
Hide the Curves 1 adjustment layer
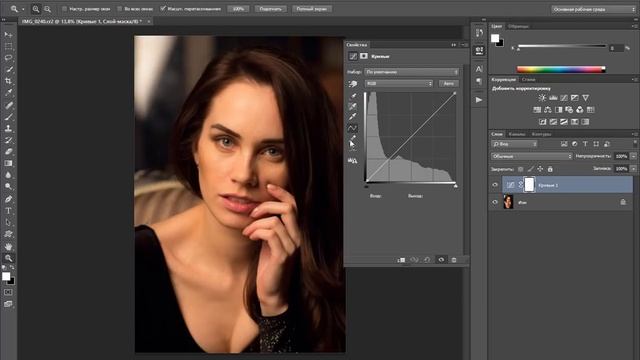point(495,185)
